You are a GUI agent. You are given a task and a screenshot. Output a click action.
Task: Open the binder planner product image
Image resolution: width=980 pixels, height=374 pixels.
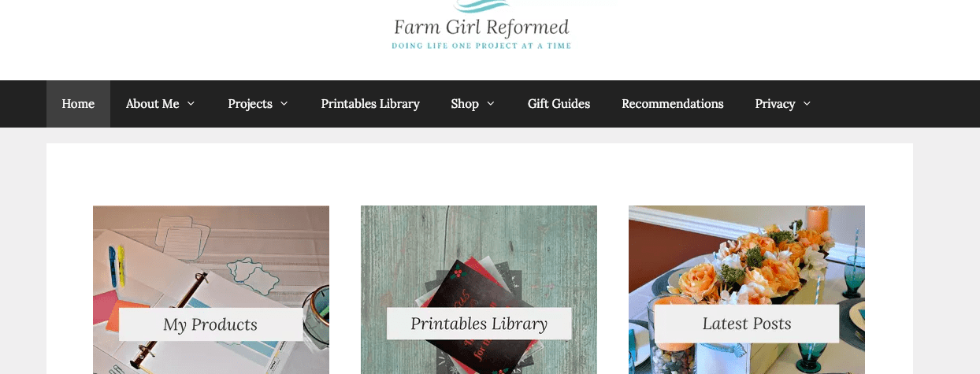click(211, 290)
